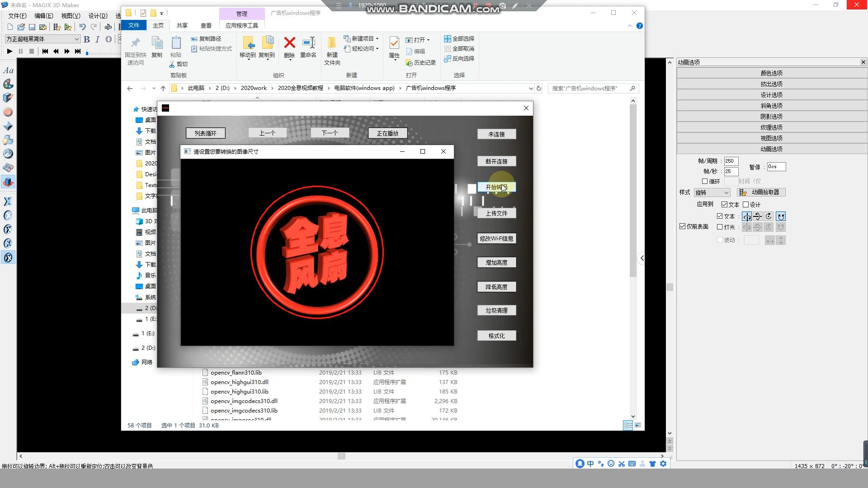Open the Bevel options diamond tool
Viewport: 868px width, 488px height.
(x=8, y=126)
